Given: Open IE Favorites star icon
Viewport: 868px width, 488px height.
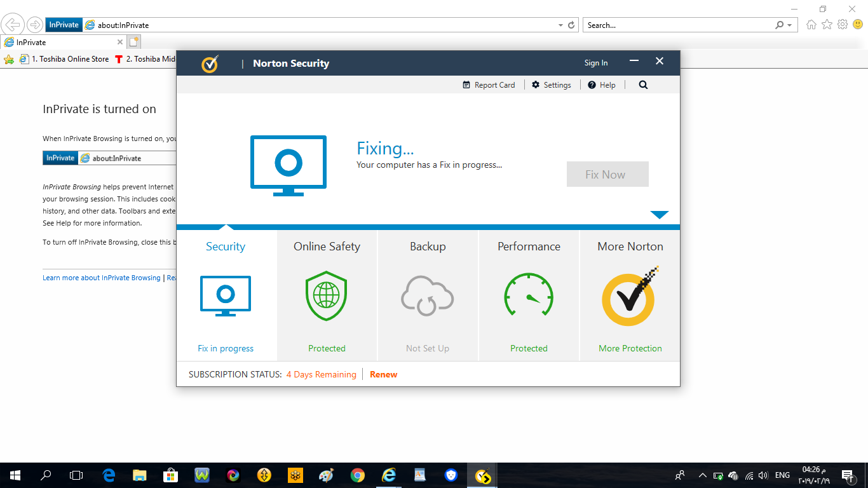Looking at the screenshot, I should tap(827, 25).
